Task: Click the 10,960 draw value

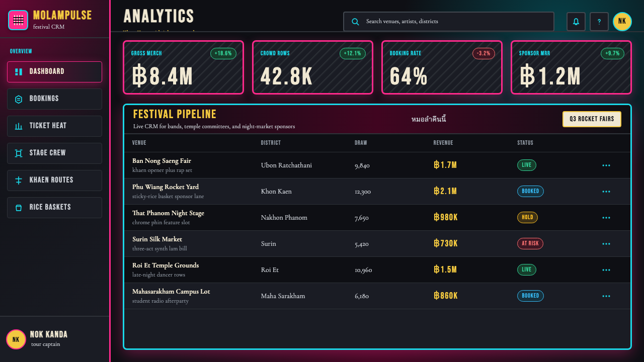Action: click(363, 270)
